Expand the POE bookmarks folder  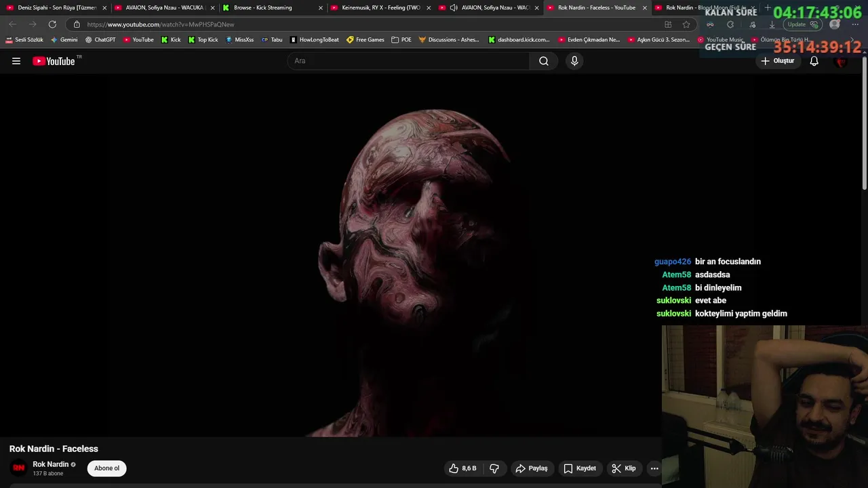pyautogui.click(x=401, y=40)
